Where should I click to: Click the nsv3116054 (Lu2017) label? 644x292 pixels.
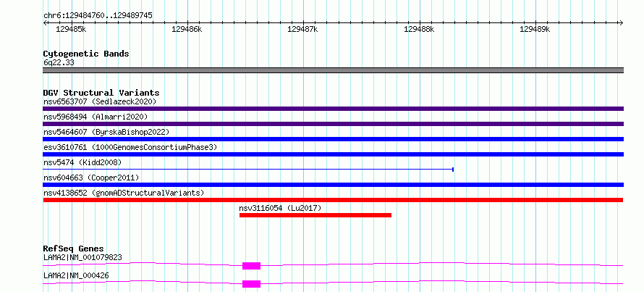coord(280,208)
